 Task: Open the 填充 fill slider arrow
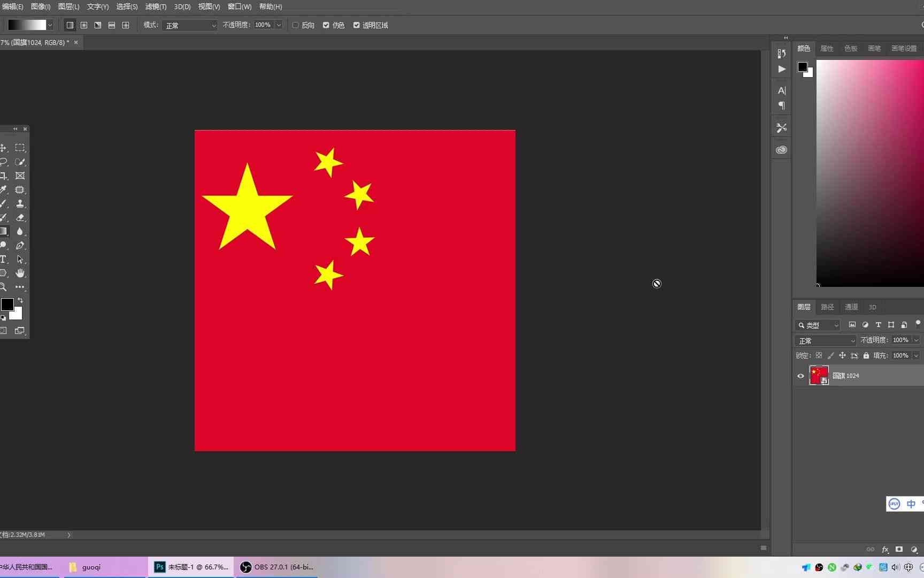click(x=916, y=355)
